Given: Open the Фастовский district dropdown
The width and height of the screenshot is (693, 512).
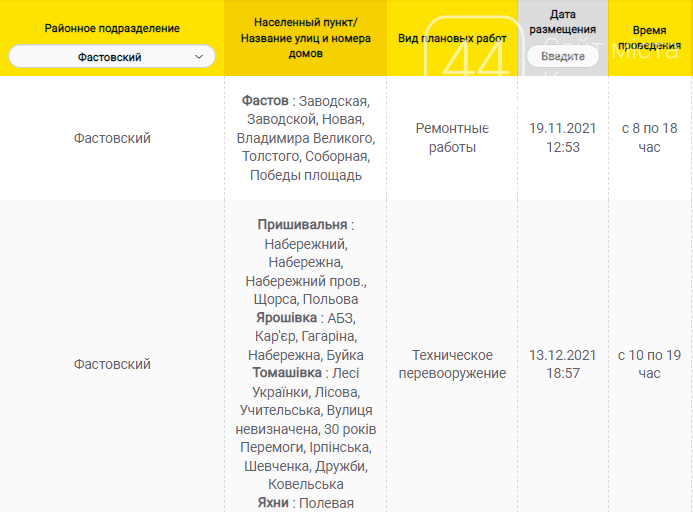Looking at the screenshot, I should pos(111,57).
